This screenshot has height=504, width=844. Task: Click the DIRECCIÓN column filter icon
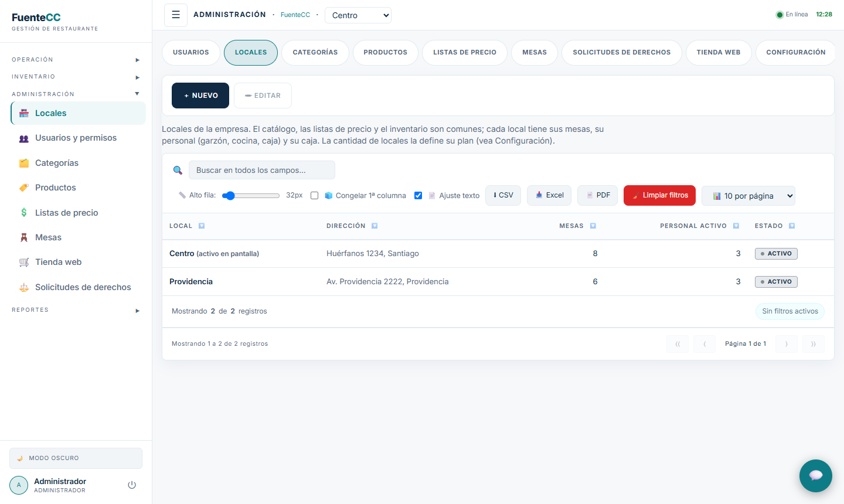pyautogui.click(x=375, y=226)
